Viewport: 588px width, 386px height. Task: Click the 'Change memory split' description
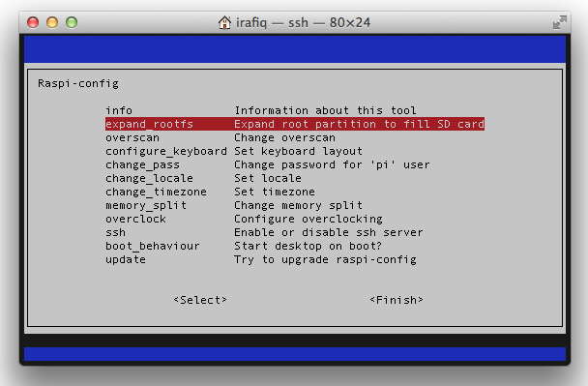(x=299, y=205)
